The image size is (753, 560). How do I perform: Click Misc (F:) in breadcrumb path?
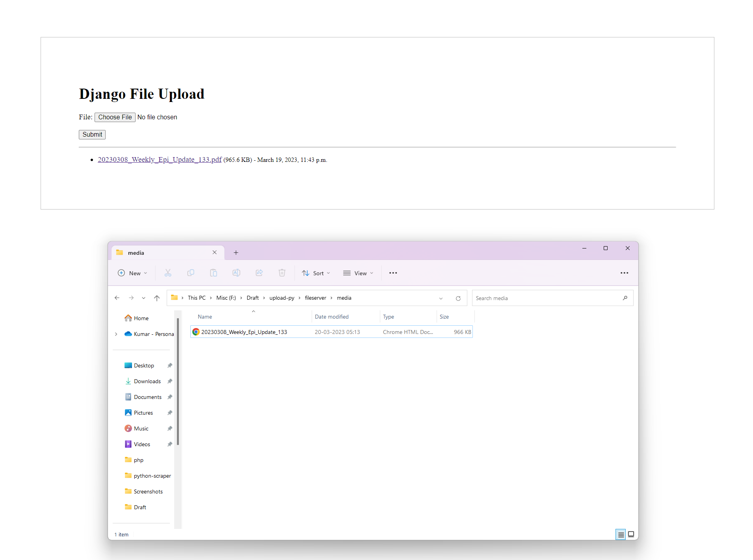(x=226, y=298)
